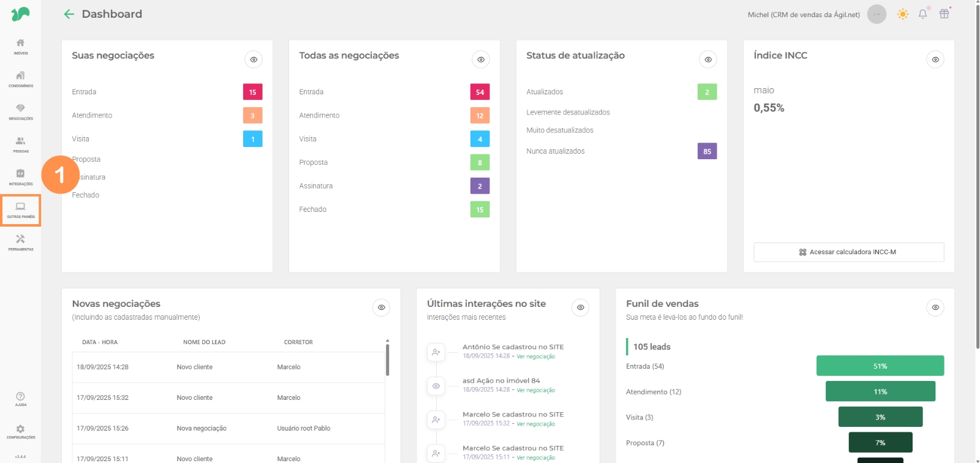Open the user avatar menu

(x=876, y=14)
